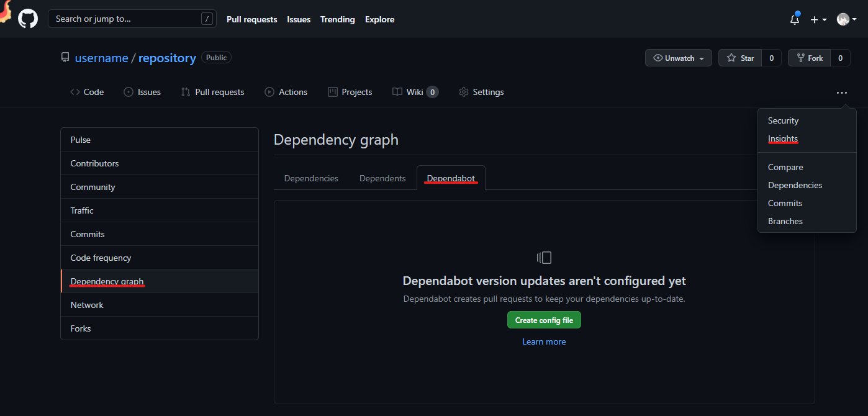The height and width of the screenshot is (416, 868).
Task: Fork the repository
Action: point(809,58)
